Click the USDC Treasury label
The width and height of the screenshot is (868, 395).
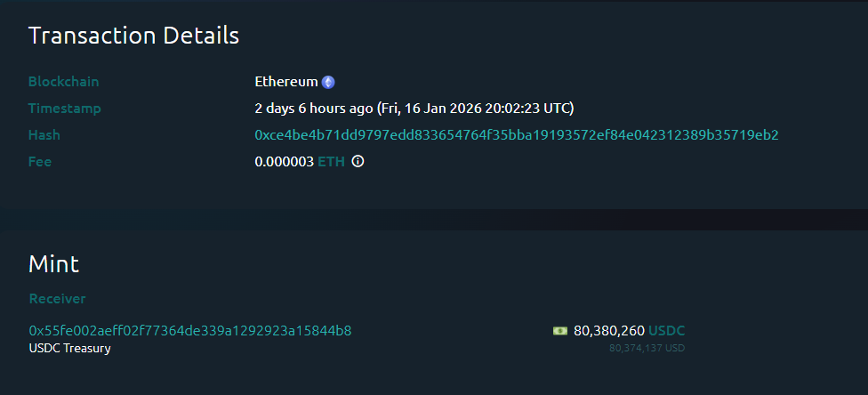(x=70, y=348)
